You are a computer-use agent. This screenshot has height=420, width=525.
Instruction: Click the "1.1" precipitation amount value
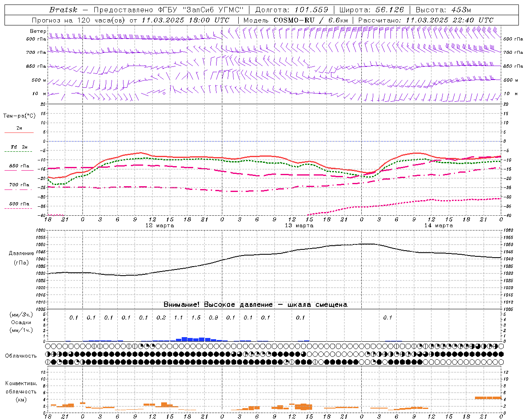pyautogui.click(x=178, y=317)
